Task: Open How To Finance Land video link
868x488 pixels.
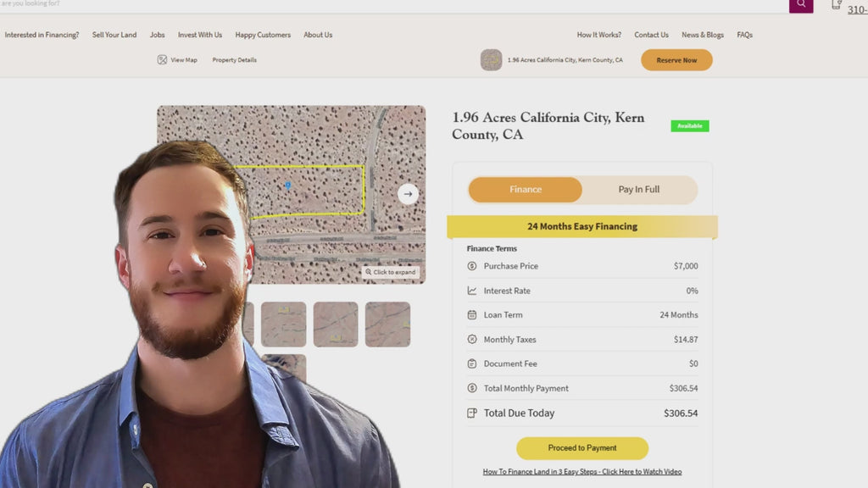Action: tap(581, 472)
